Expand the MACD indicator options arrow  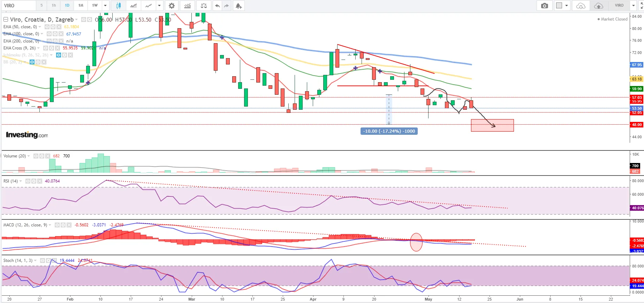pyautogui.click(x=50, y=225)
